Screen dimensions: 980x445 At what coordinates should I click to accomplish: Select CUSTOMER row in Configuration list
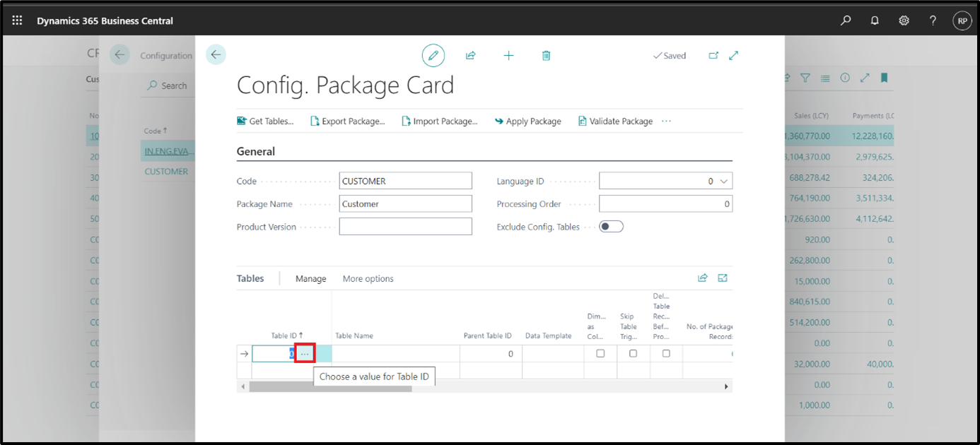point(166,171)
